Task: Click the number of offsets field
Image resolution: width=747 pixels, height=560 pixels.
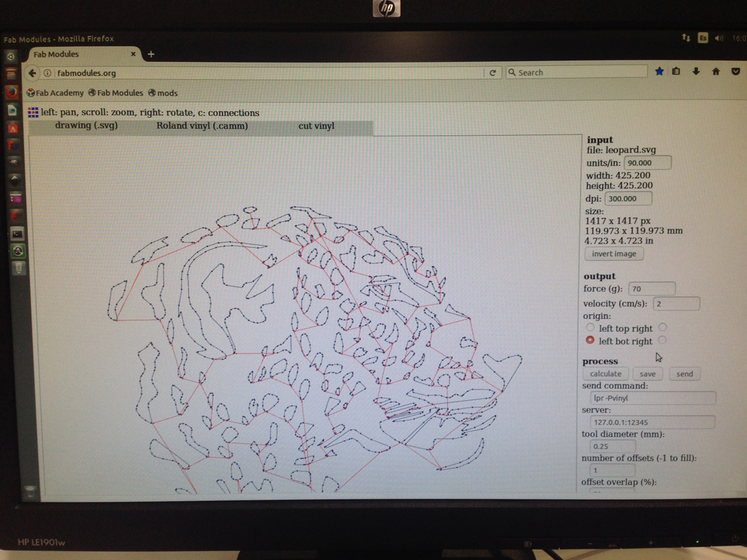Action: click(x=613, y=470)
